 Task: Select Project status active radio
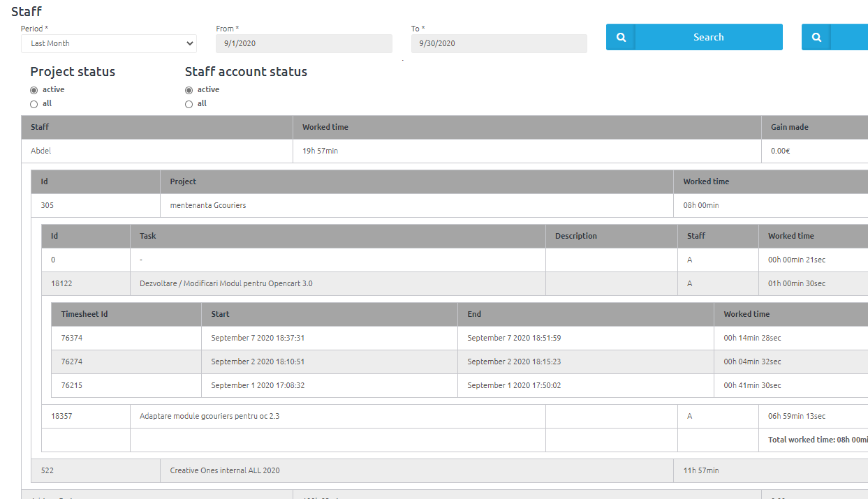click(x=34, y=90)
